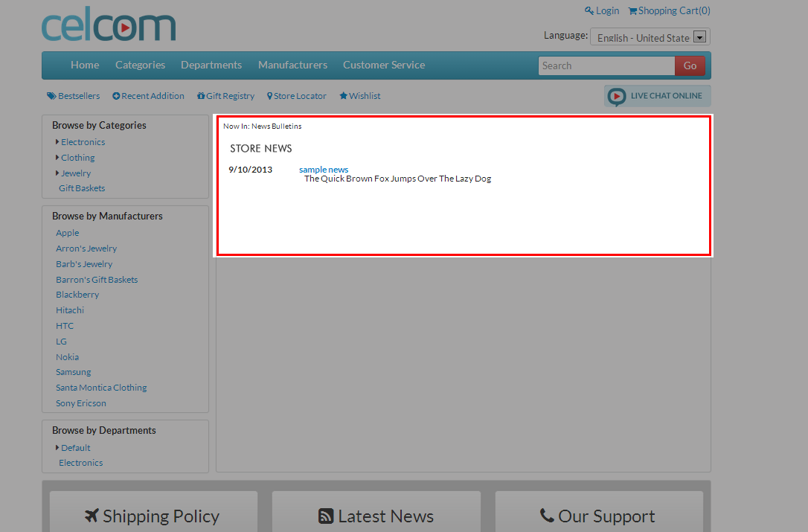Open the Recent Addition link
Screen dimensions: 808x532
tap(153, 96)
